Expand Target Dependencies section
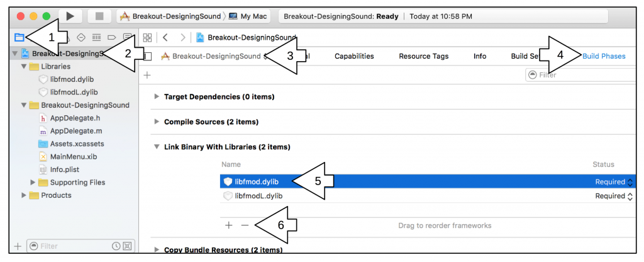The image size is (644, 262). [157, 97]
